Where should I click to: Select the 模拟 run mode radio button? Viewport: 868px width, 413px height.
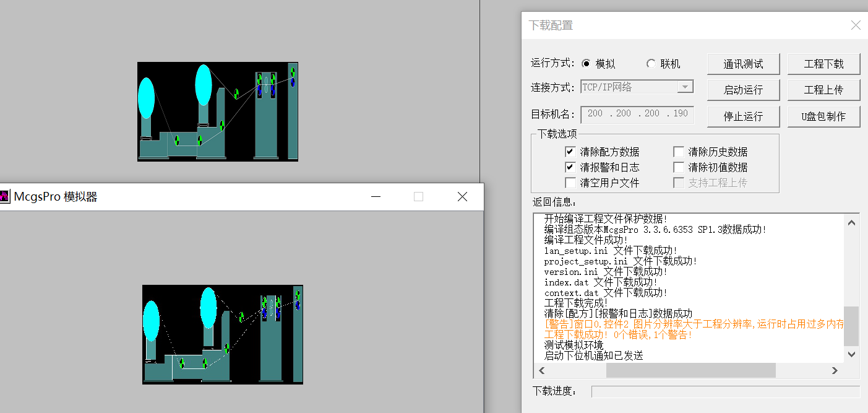[587, 64]
